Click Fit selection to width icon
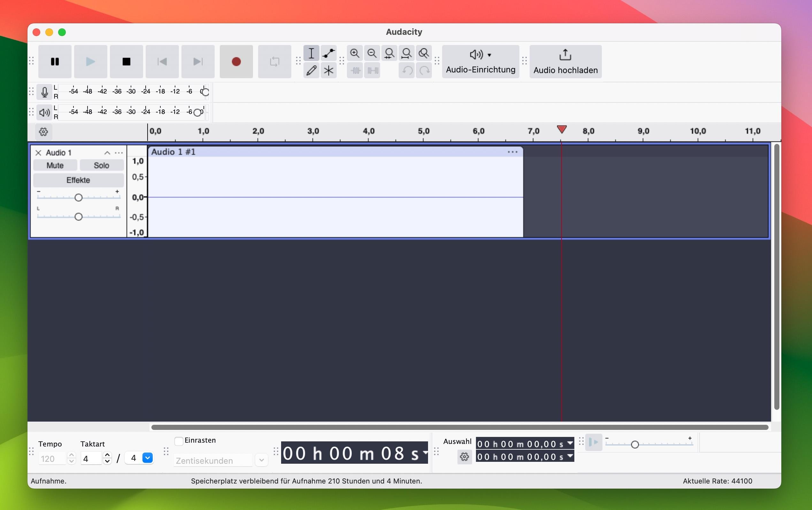 pos(389,53)
